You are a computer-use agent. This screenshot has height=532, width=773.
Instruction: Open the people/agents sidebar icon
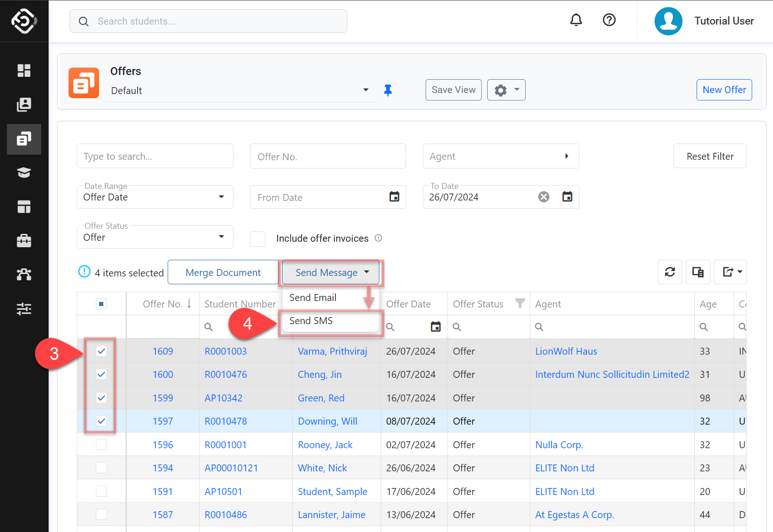coord(24,275)
